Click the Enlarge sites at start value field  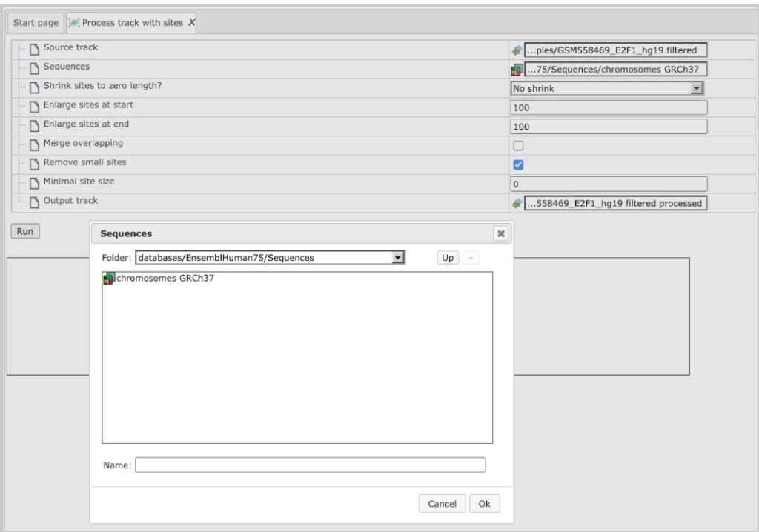(x=609, y=107)
